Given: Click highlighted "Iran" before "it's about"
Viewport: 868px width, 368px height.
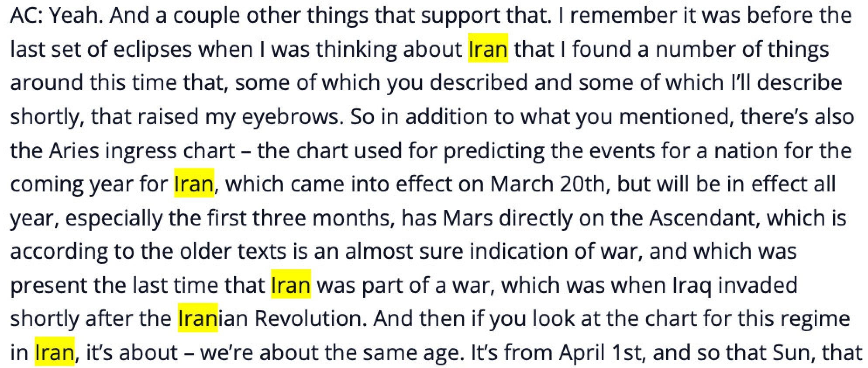Looking at the screenshot, I should 55,352.
